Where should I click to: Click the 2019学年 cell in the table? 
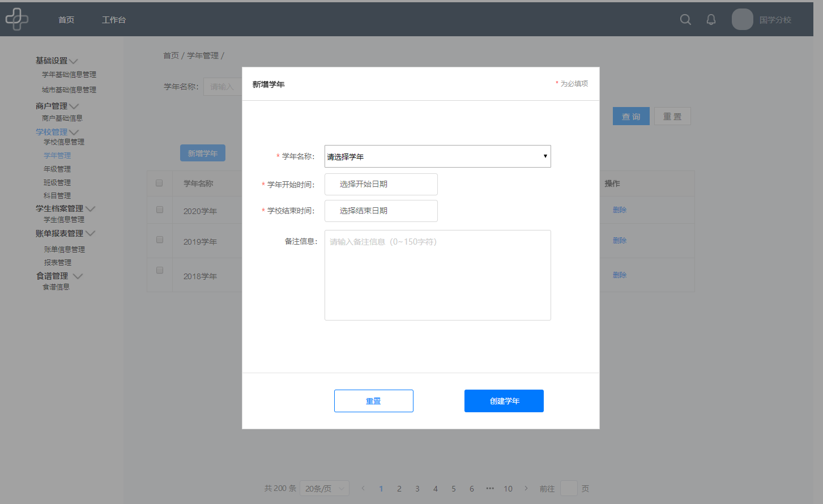point(200,242)
